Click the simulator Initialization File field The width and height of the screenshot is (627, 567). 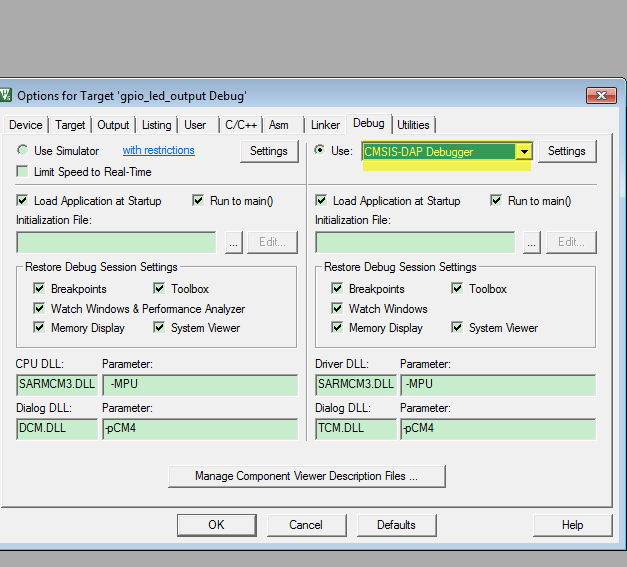[x=116, y=242]
